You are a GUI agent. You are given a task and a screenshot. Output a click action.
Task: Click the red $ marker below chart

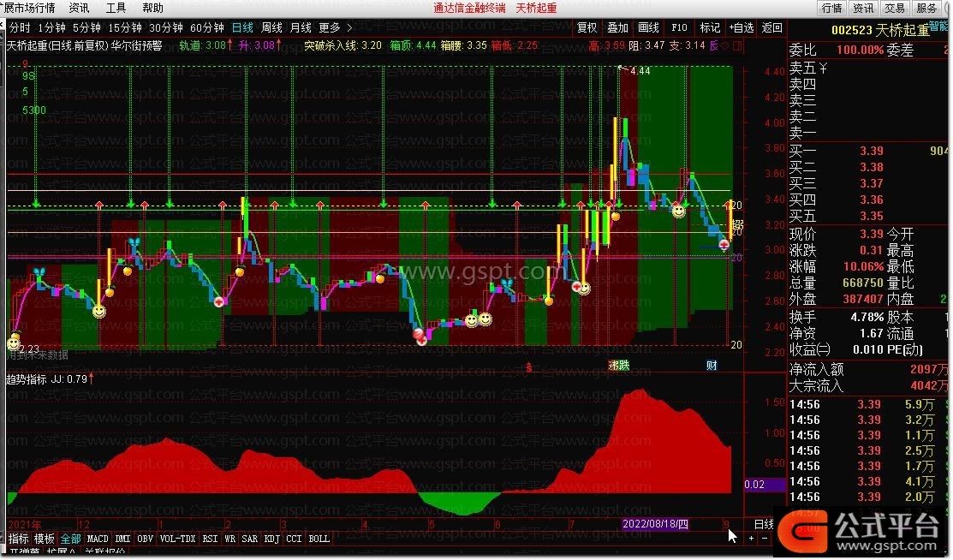click(x=529, y=366)
